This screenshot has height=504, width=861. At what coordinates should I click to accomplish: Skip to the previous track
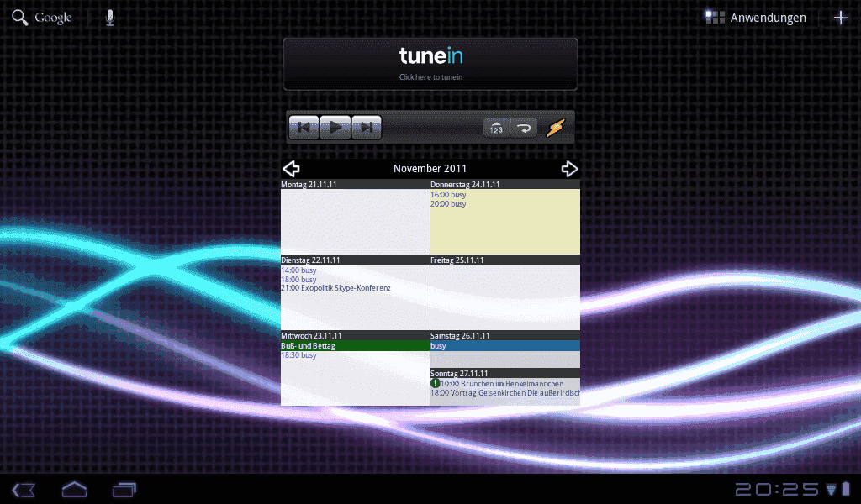pos(304,128)
